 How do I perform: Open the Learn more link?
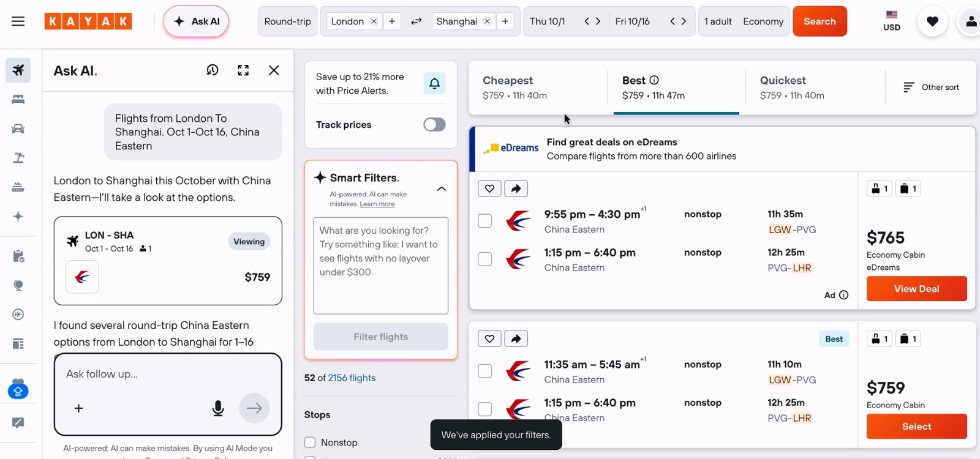[x=377, y=204]
